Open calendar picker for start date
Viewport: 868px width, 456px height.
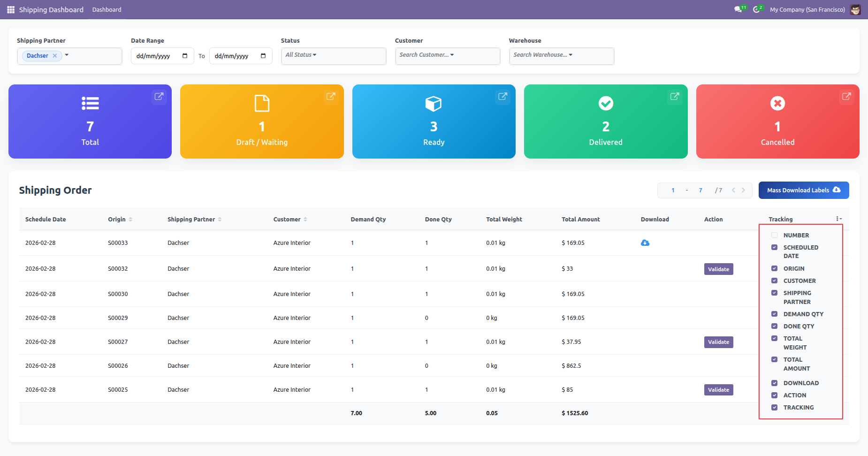click(185, 56)
